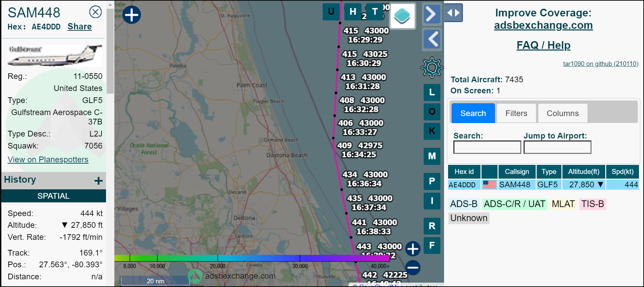Image resolution: width=644 pixels, height=287 pixels.
Task: Click the GLF5 type cell in table
Action: tap(549, 185)
